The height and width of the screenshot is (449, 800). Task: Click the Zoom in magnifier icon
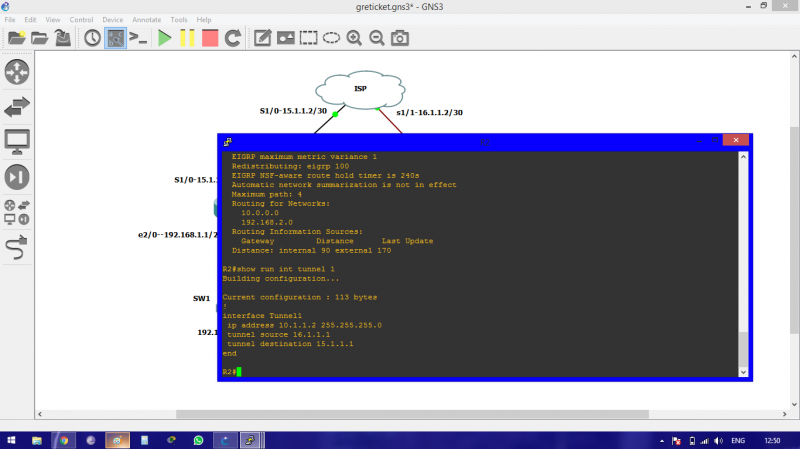click(x=354, y=38)
